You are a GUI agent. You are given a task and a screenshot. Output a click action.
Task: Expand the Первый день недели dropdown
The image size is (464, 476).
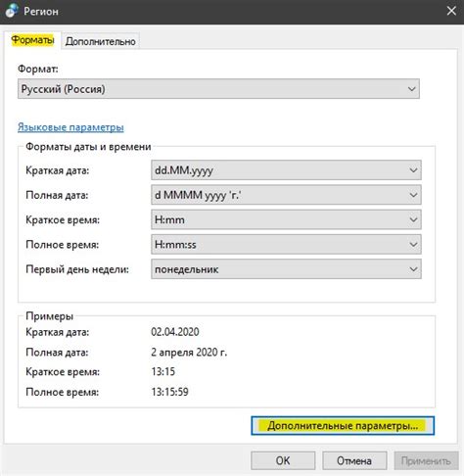pos(286,269)
